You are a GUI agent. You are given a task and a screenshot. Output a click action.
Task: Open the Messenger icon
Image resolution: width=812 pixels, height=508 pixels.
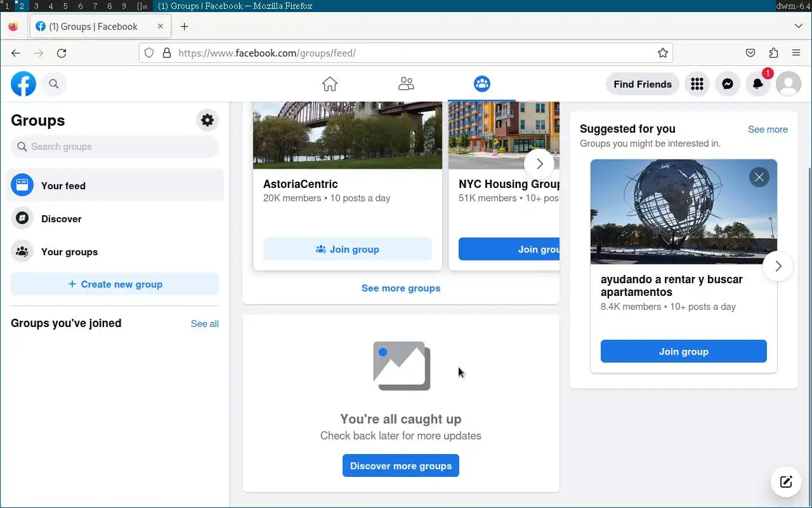pyautogui.click(x=728, y=84)
